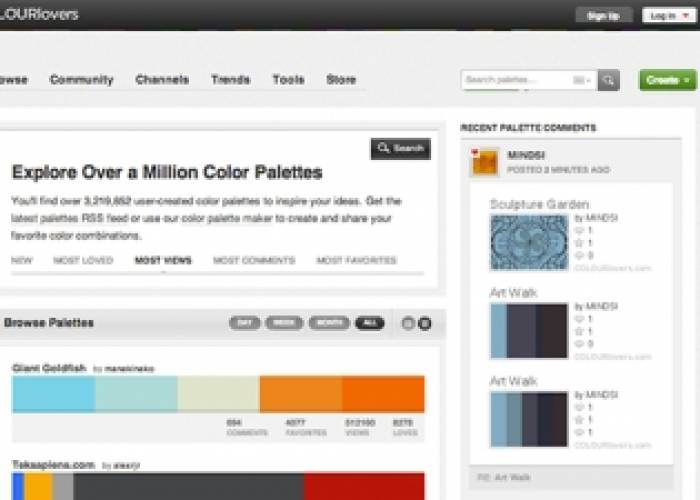
Task: Select the All filter pill
Action: tap(370, 323)
